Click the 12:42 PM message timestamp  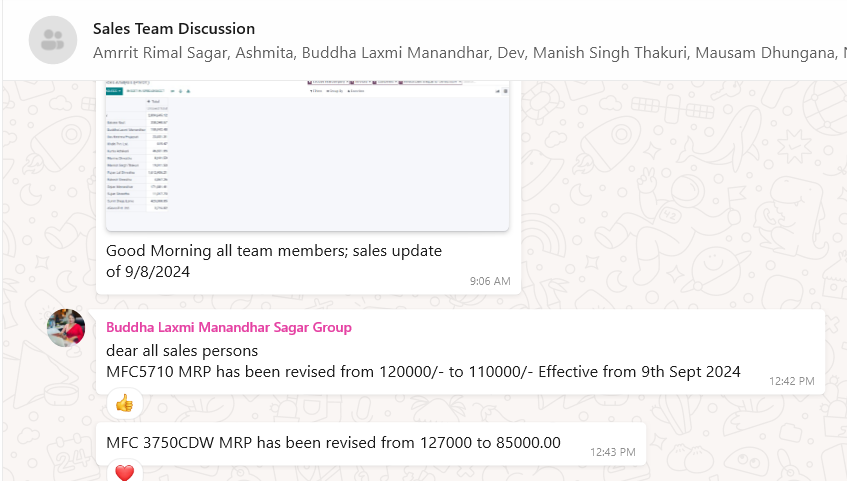pyautogui.click(x=792, y=381)
